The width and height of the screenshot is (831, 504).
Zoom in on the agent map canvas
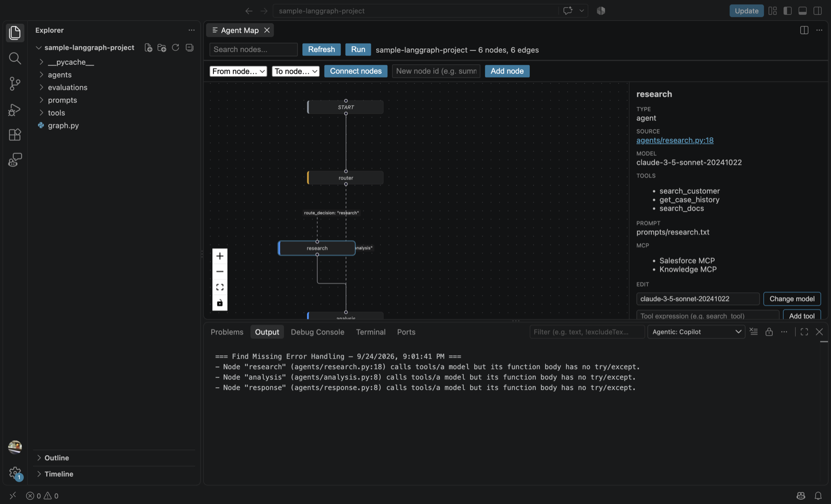click(x=220, y=256)
